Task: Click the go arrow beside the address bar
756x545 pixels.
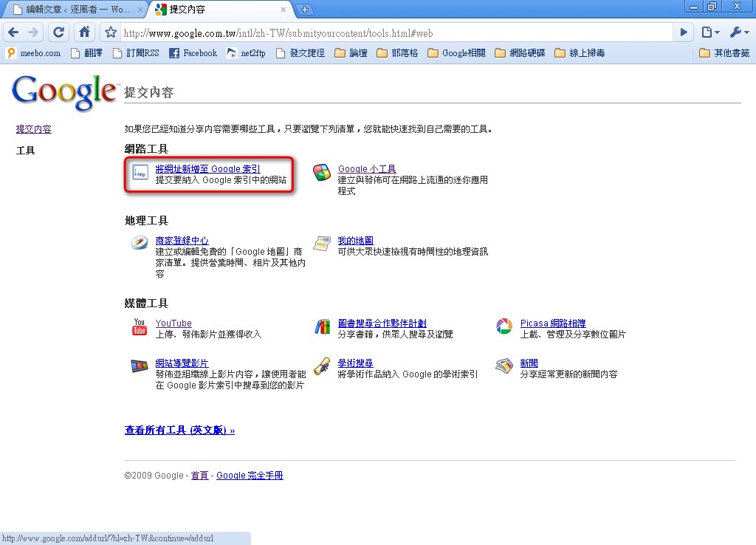Action: tap(684, 32)
